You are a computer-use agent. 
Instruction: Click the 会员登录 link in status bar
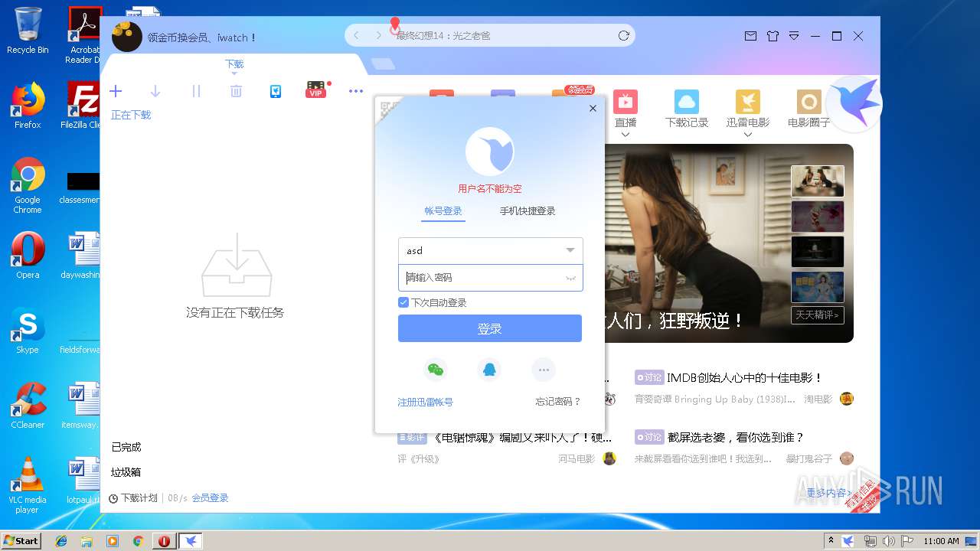(210, 498)
